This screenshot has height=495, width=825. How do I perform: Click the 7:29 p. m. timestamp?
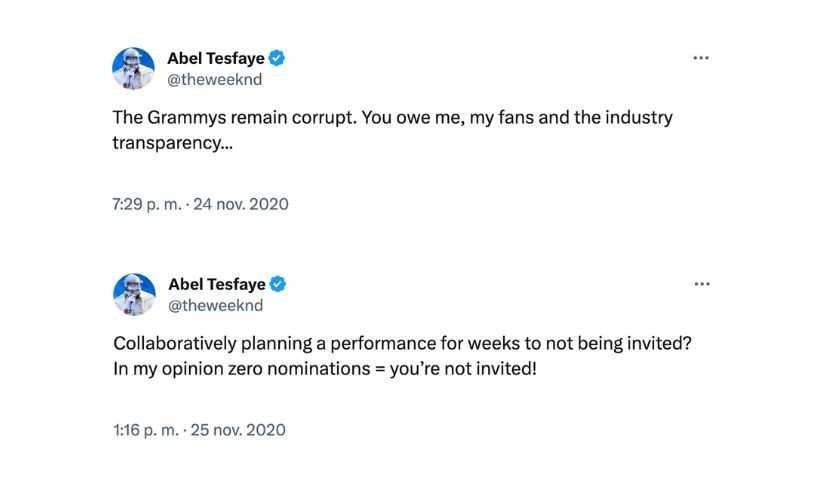(x=148, y=204)
